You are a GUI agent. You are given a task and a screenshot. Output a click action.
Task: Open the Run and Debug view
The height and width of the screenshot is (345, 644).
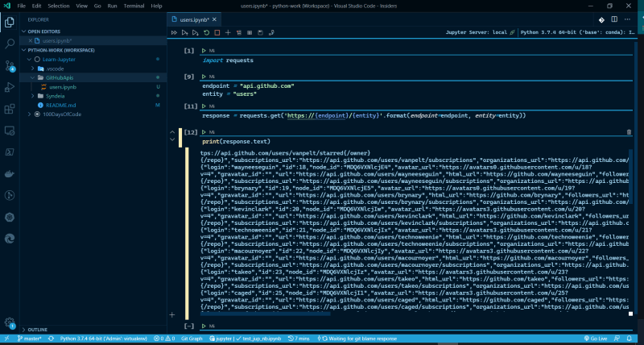click(10, 87)
